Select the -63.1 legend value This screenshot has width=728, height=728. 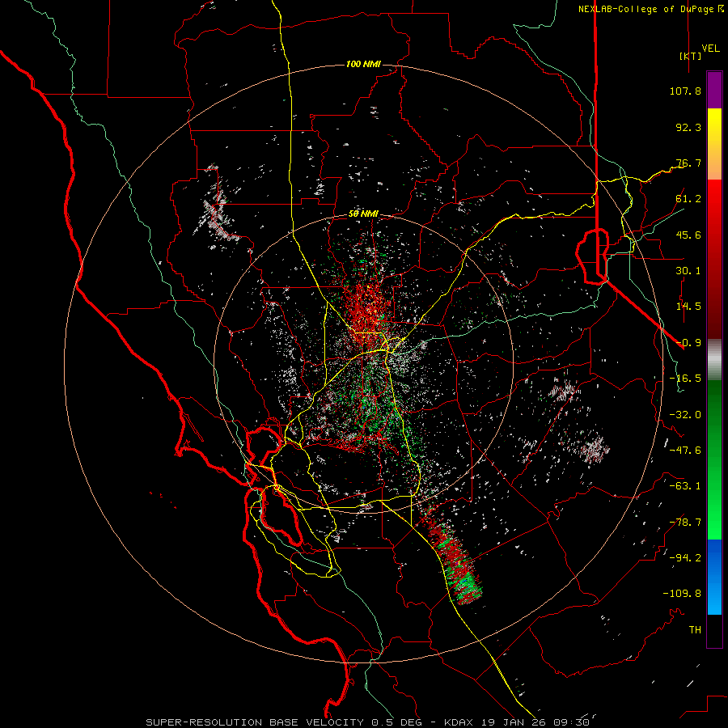click(x=685, y=486)
